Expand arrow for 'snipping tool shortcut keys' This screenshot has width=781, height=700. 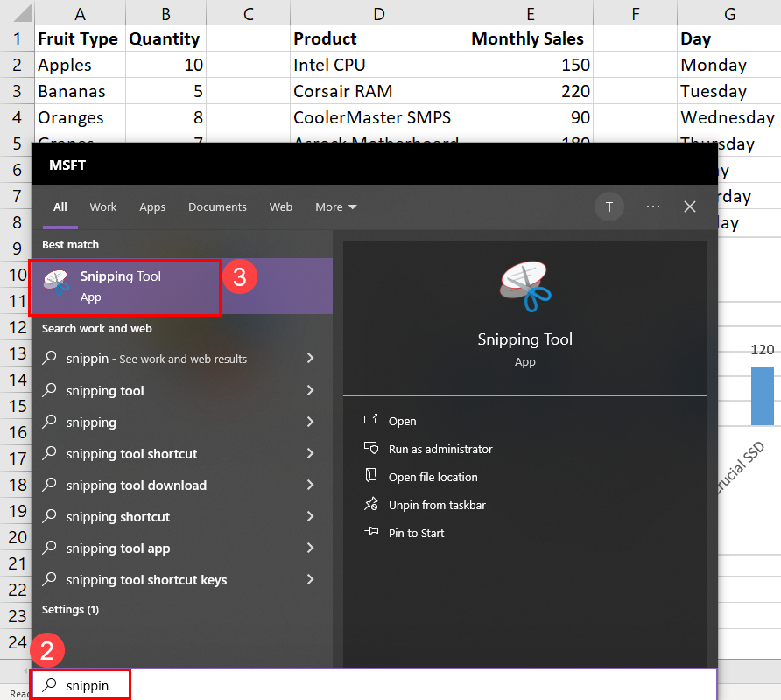310,579
